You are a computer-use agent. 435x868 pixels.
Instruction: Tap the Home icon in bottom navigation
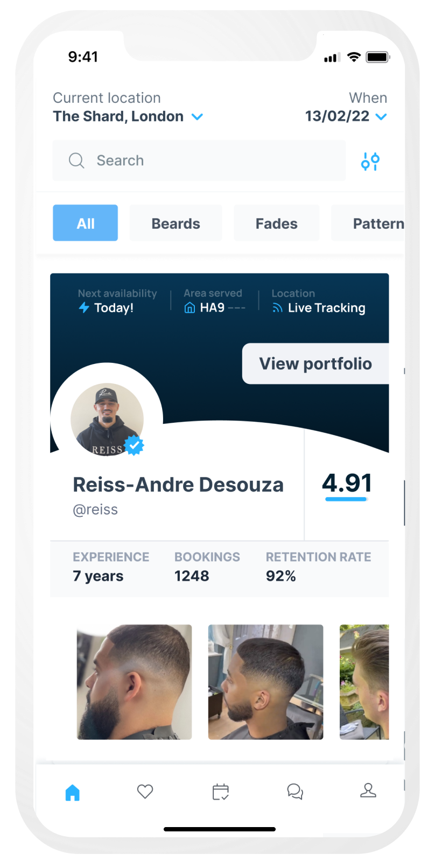point(73,792)
